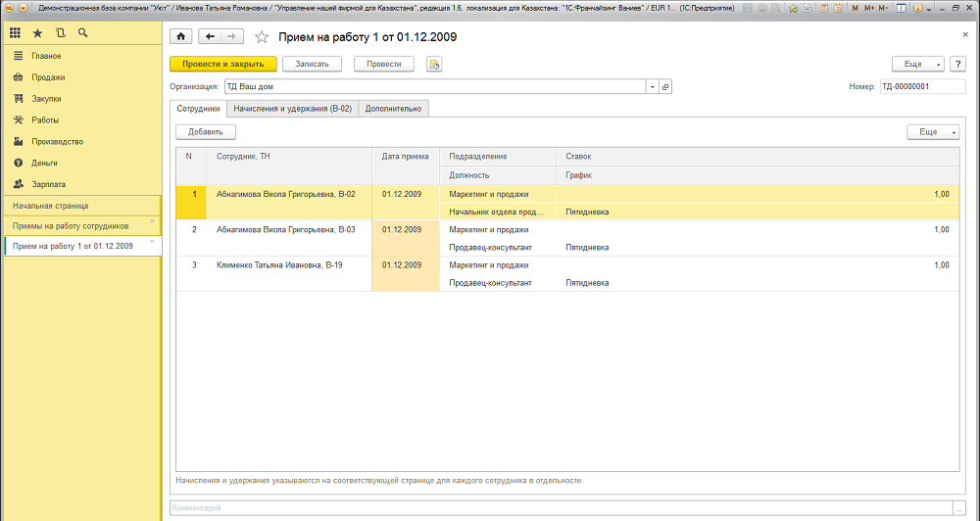Switch to Начисления и удержания (В-02) tab

click(292, 109)
